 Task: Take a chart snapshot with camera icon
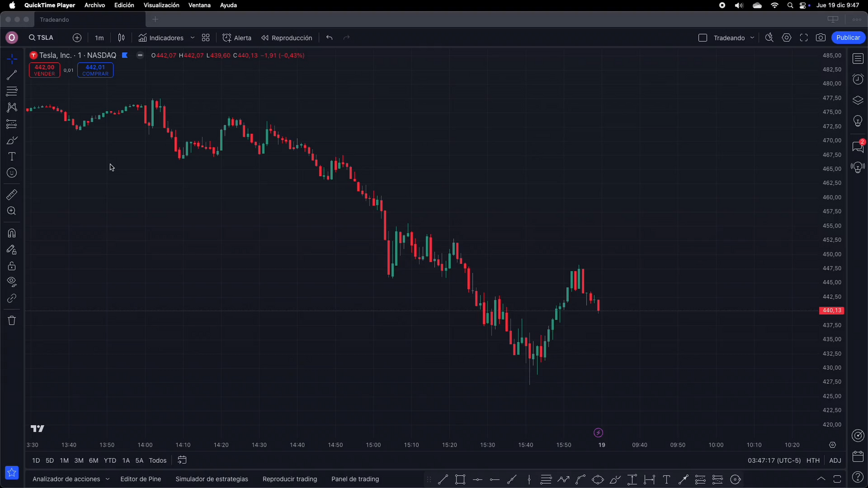821,38
